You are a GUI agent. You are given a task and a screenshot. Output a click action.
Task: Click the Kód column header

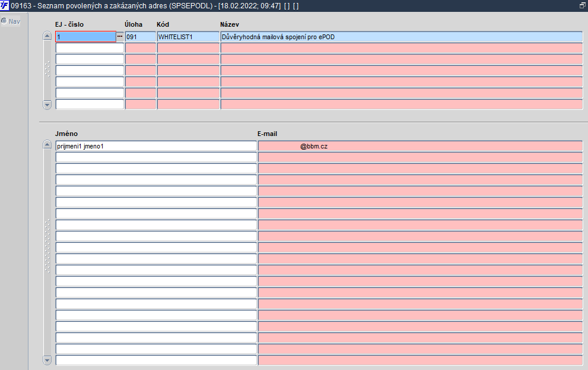coord(163,24)
